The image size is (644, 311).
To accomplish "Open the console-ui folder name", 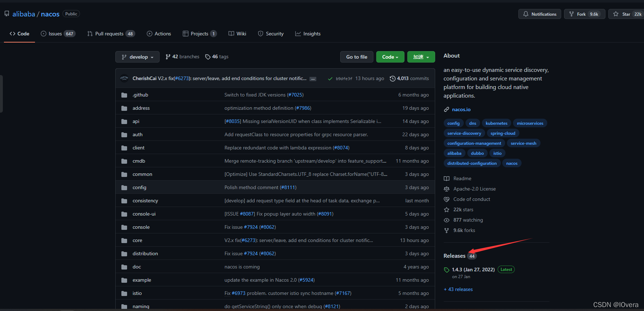I will (x=144, y=214).
